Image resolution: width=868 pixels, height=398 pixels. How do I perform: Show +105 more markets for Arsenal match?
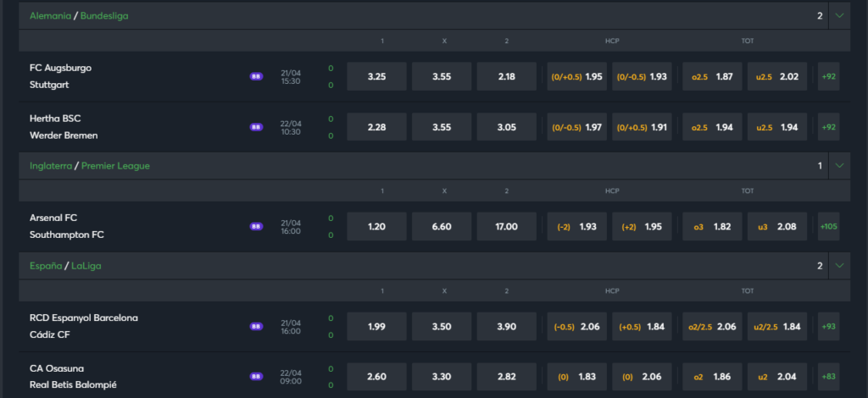pyautogui.click(x=828, y=226)
